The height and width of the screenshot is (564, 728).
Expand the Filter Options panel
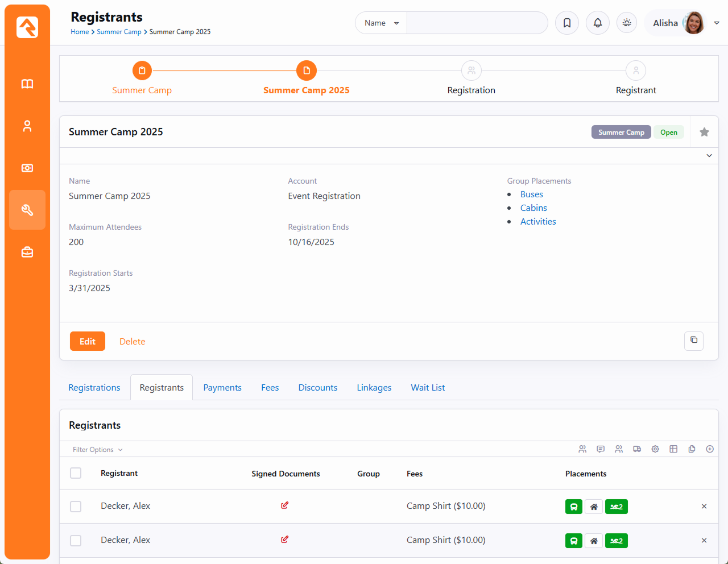[x=97, y=450]
